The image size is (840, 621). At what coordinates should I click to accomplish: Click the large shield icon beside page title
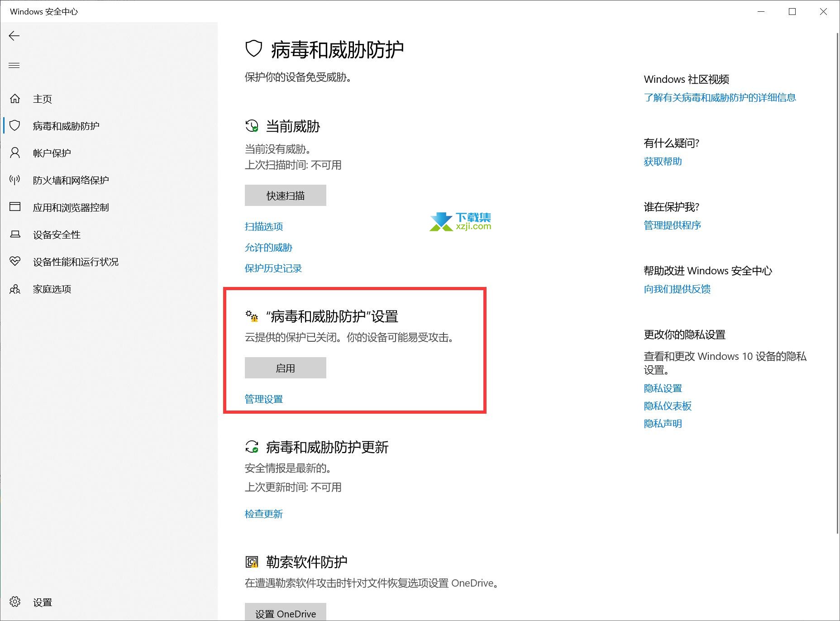254,48
